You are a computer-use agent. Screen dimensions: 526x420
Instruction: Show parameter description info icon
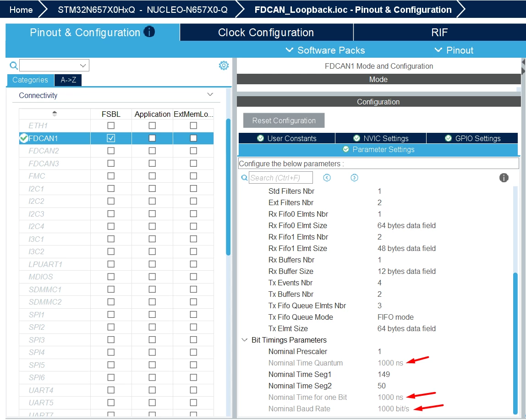pos(504,178)
